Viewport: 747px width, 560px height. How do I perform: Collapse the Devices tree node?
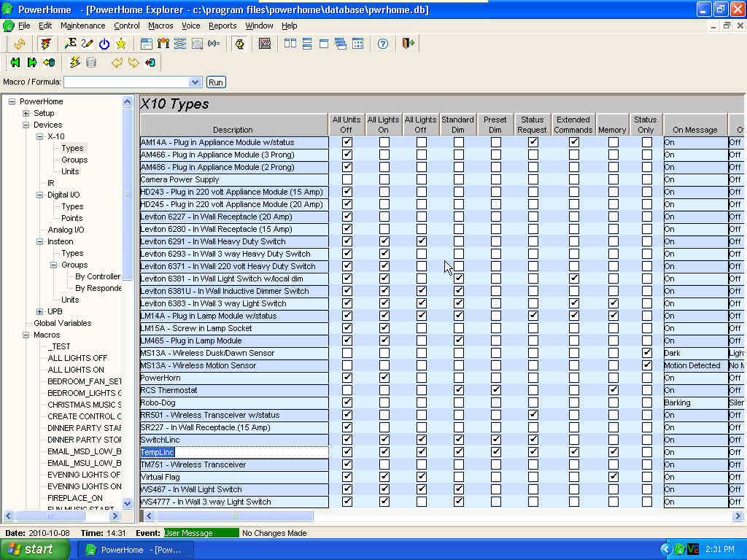coord(26,125)
